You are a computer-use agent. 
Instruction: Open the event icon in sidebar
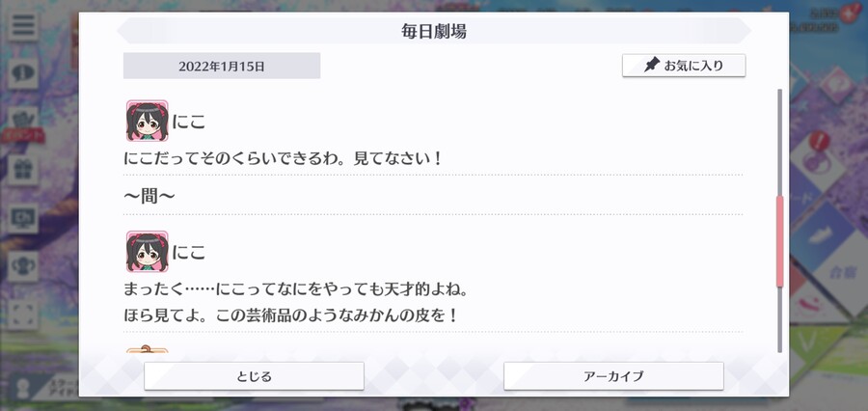point(23,123)
